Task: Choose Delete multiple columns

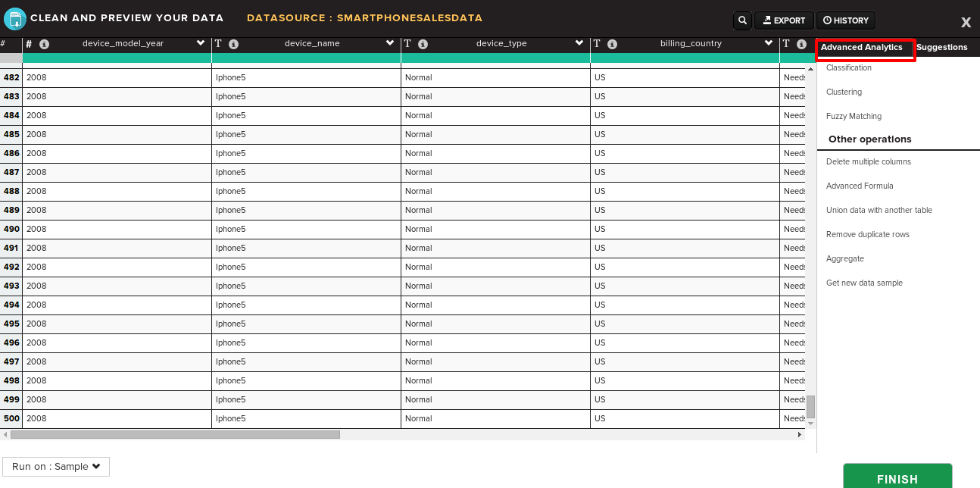Action: [869, 161]
